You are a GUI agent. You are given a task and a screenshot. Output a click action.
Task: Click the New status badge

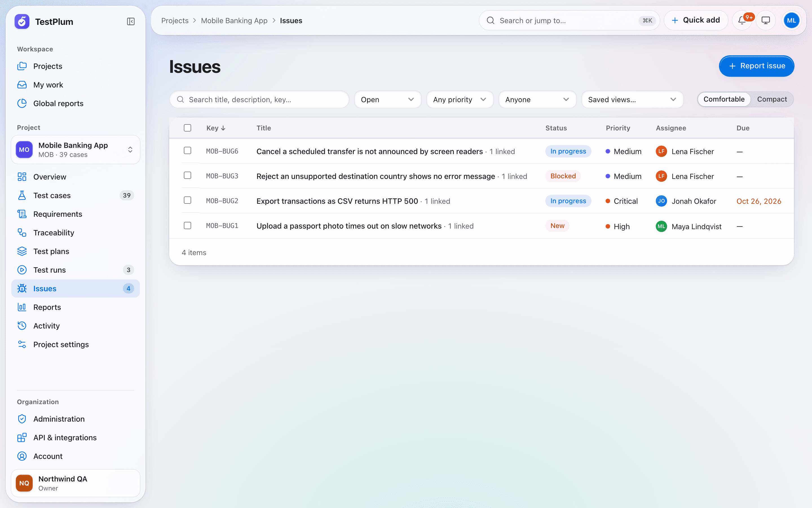[x=557, y=226]
